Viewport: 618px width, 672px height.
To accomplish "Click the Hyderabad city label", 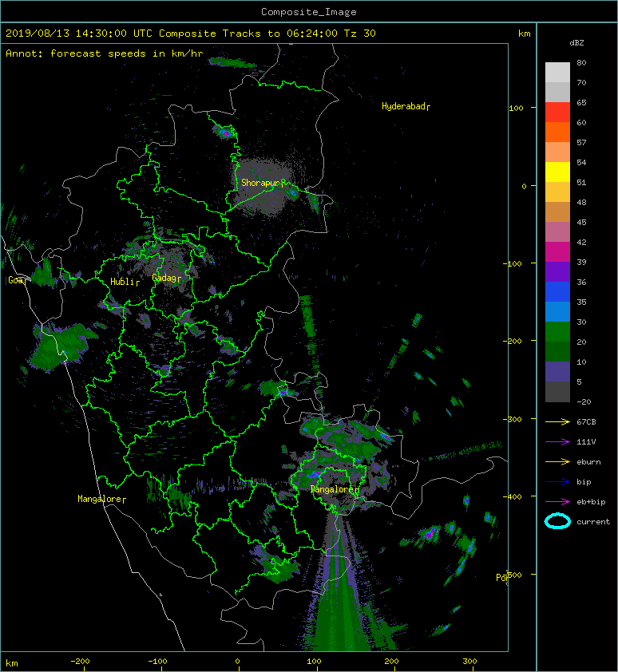I will tap(406, 106).
